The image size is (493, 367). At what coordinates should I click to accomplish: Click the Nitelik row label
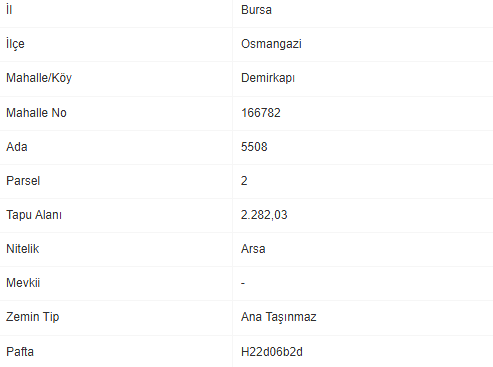23,249
